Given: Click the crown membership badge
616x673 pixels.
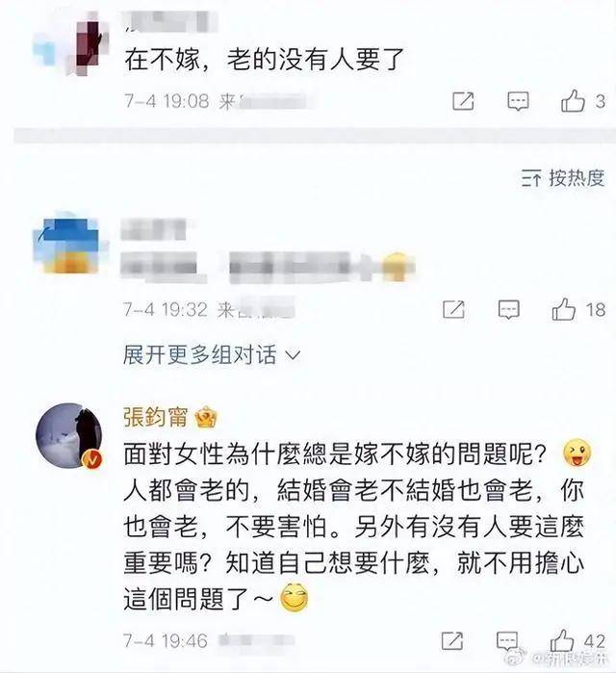Looking at the screenshot, I should 206,417.
